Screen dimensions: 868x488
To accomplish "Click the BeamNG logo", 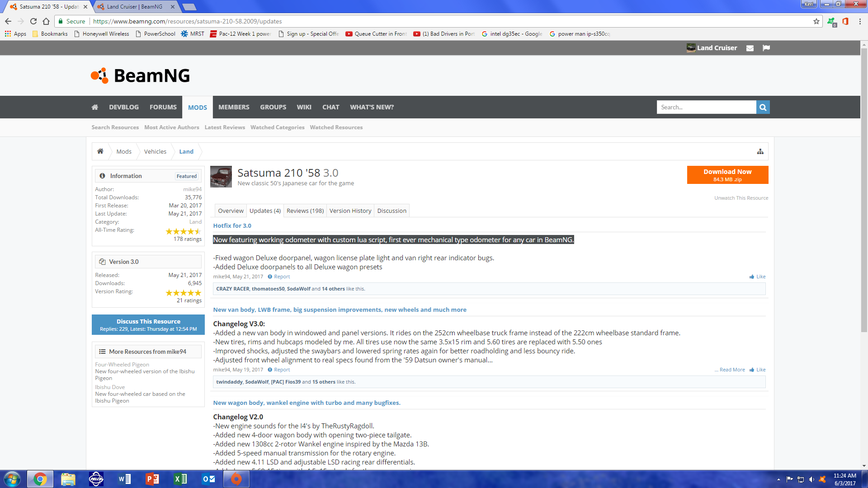I will [141, 75].
